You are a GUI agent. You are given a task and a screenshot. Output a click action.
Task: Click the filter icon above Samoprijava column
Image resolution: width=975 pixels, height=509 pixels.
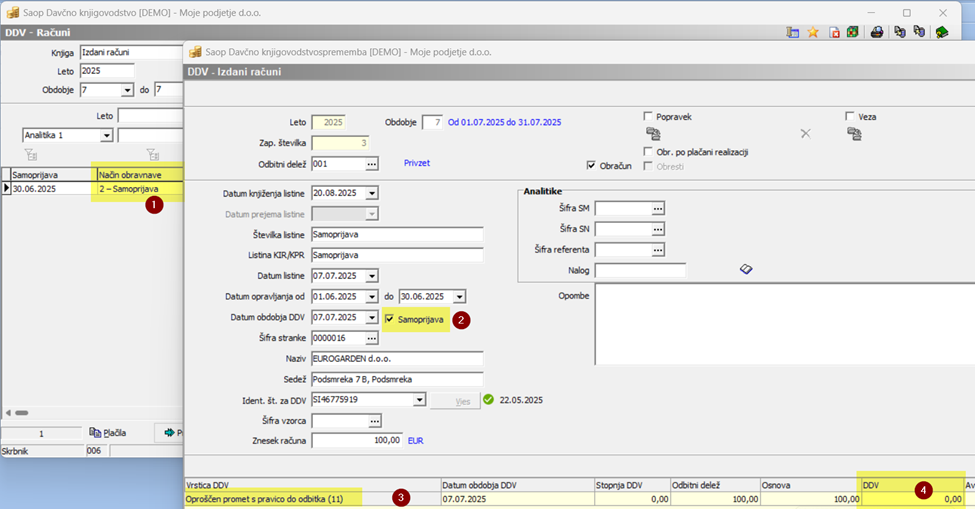coord(30,154)
